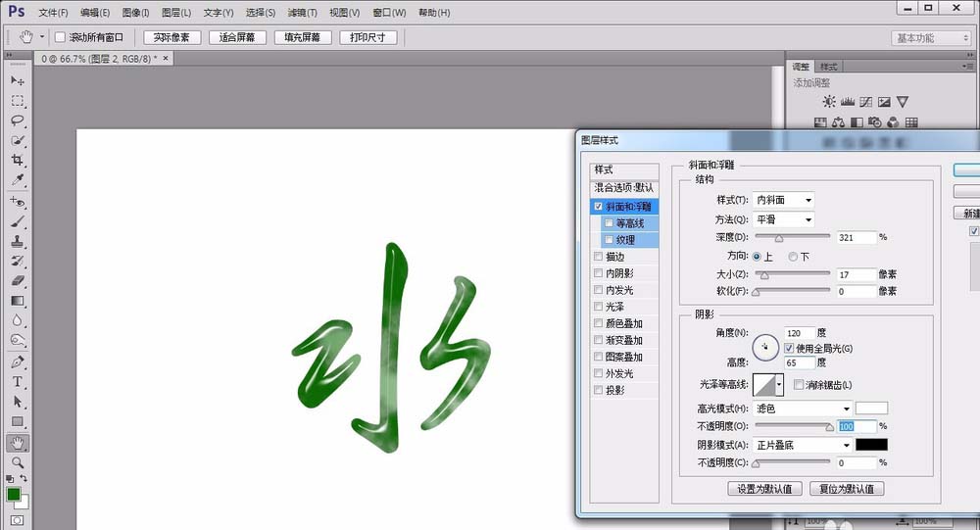The height and width of the screenshot is (530, 980).
Task: Click 设置为默认值 button
Action: point(765,489)
